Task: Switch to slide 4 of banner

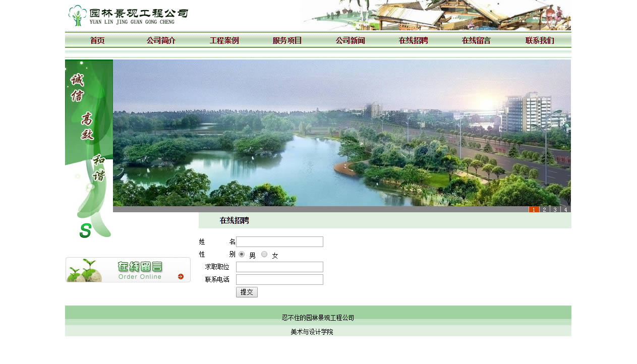Action: pos(565,209)
